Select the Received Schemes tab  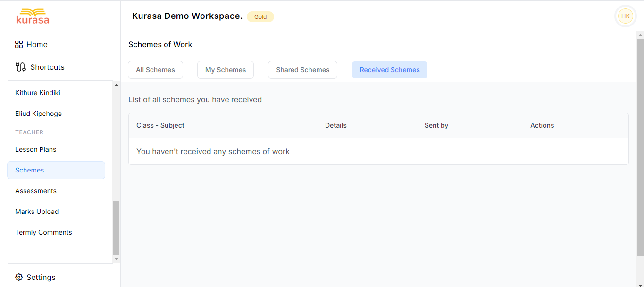[390, 70]
